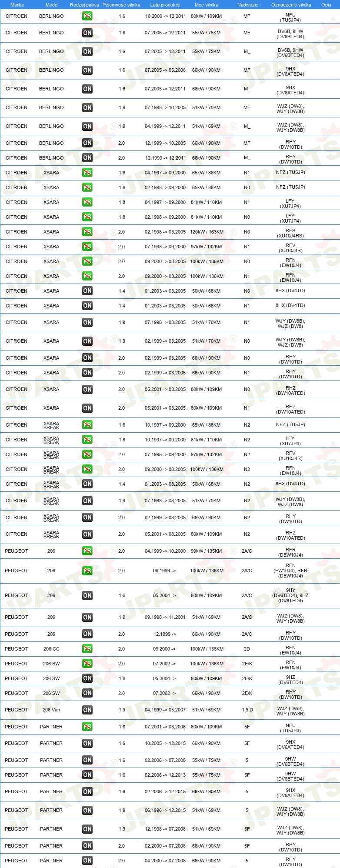Click the ON icon for Berlingo 2.0 12.1999 -> 10.2005
This screenshot has width=340, height=868.
87,143
